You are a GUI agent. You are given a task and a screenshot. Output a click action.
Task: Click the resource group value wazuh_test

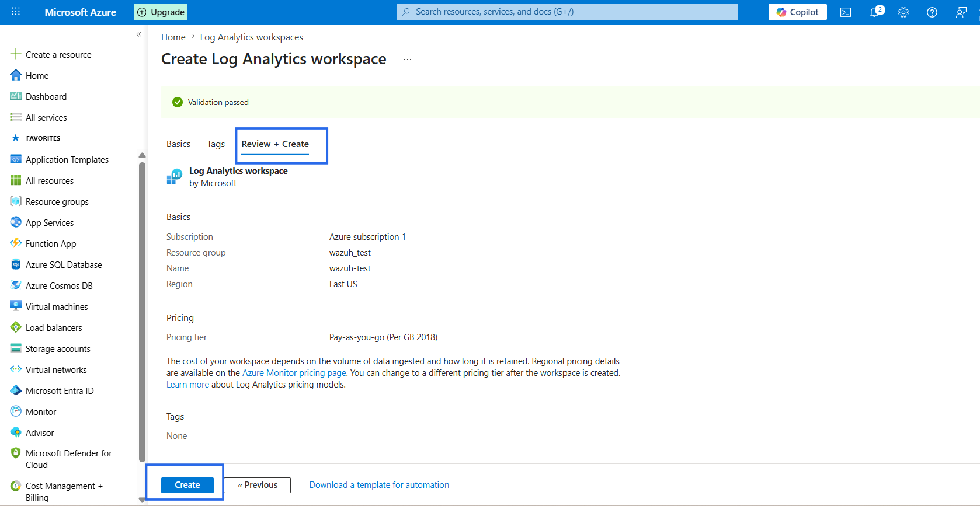(x=350, y=253)
